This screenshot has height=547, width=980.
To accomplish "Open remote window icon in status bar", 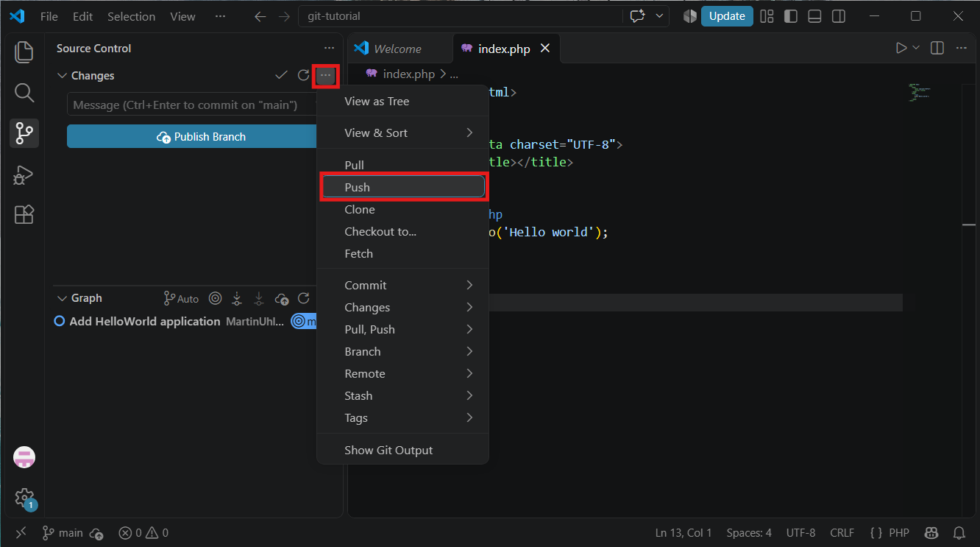I will click(21, 533).
